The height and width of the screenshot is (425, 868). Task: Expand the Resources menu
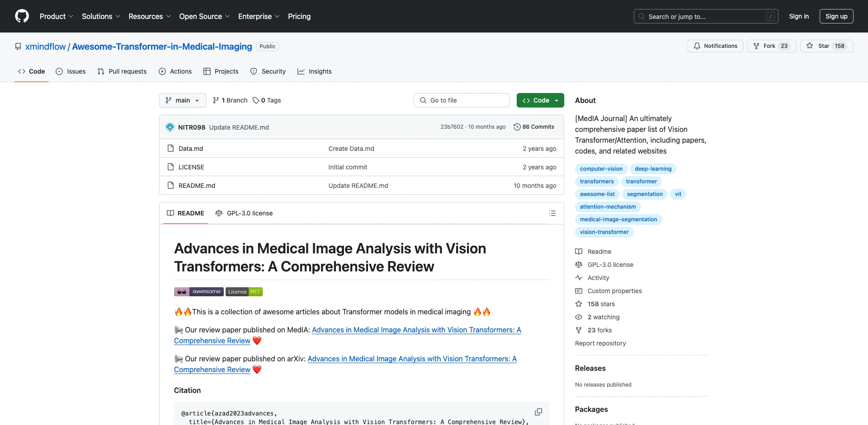150,16
